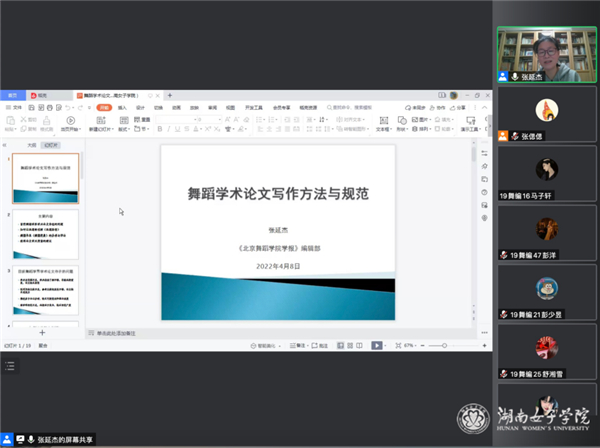
Task: Switch to the 大纲 outline tab
Action: click(32, 145)
